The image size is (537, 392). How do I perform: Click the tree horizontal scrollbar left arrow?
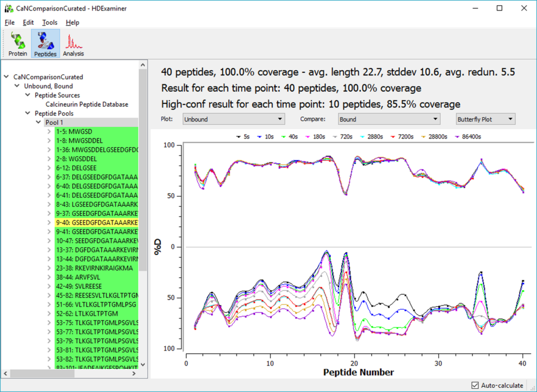pos(6,374)
